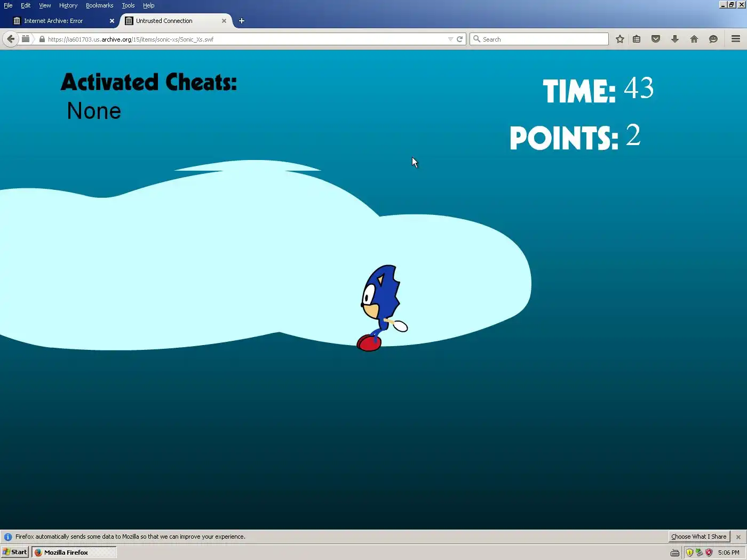Select the Untrusted Connection tab
Image resolution: width=747 pixels, height=560 pixels.
point(176,21)
